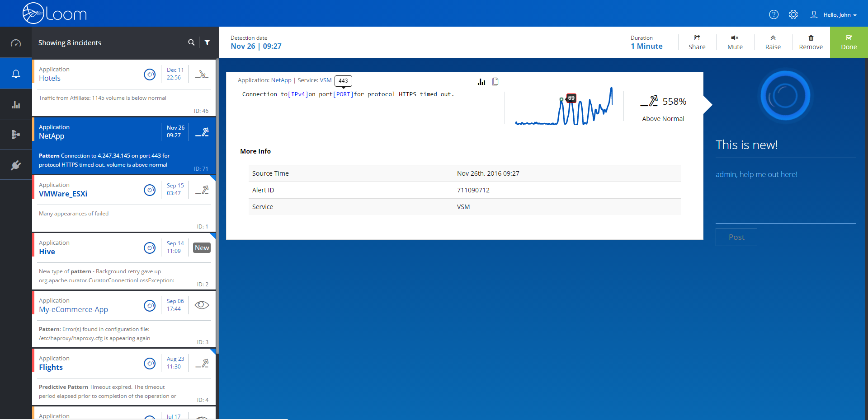The height and width of the screenshot is (420, 868).
Task: Open the bar chart sidebar icon
Action: pos(16,104)
